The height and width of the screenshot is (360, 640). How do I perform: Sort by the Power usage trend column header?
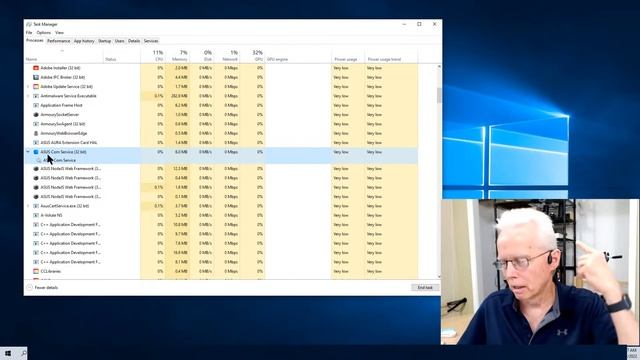click(391, 55)
